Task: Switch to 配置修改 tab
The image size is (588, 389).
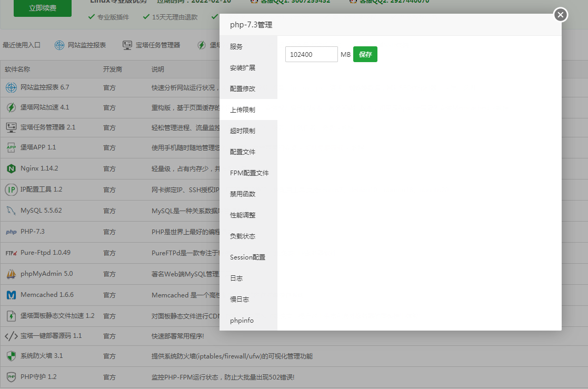Action: coord(248,88)
